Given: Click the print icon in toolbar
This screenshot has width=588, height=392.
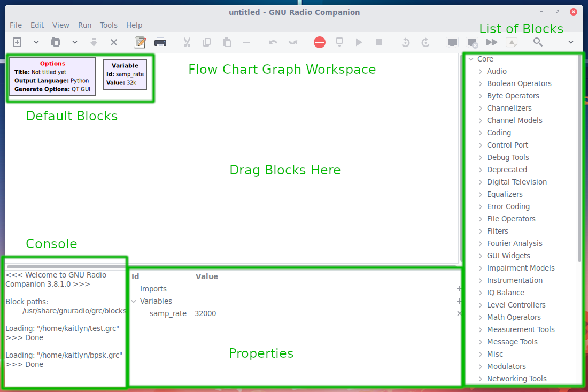Looking at the screenshot, I should pos(160,42).
